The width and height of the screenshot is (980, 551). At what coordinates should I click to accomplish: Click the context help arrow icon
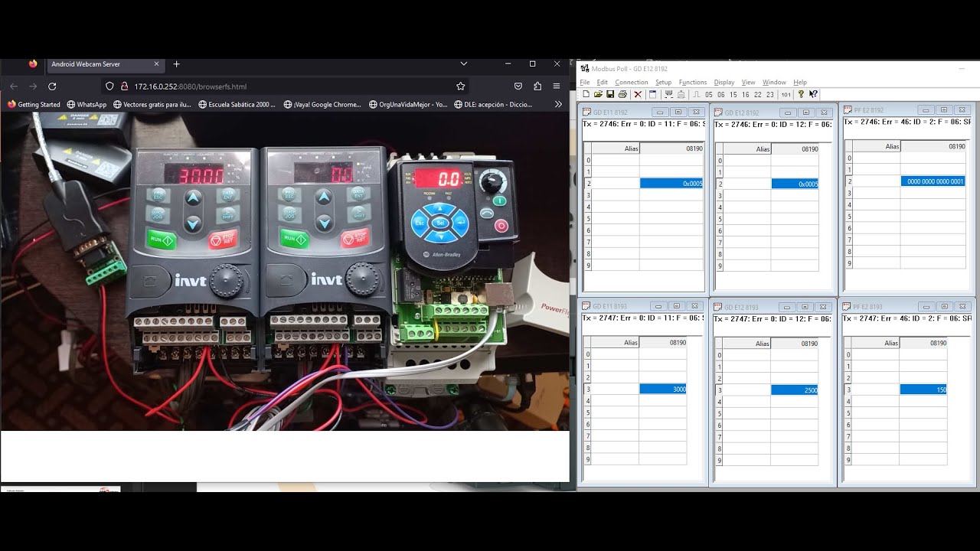pos(813,94)
